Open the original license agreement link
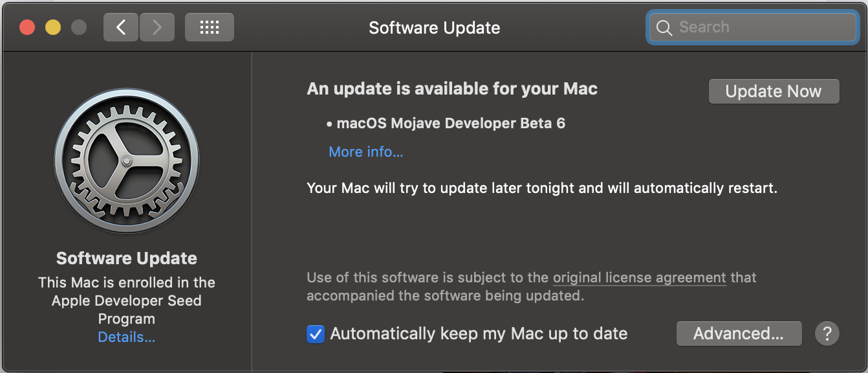Screen dimensions: 868x373 pos(639,278)
